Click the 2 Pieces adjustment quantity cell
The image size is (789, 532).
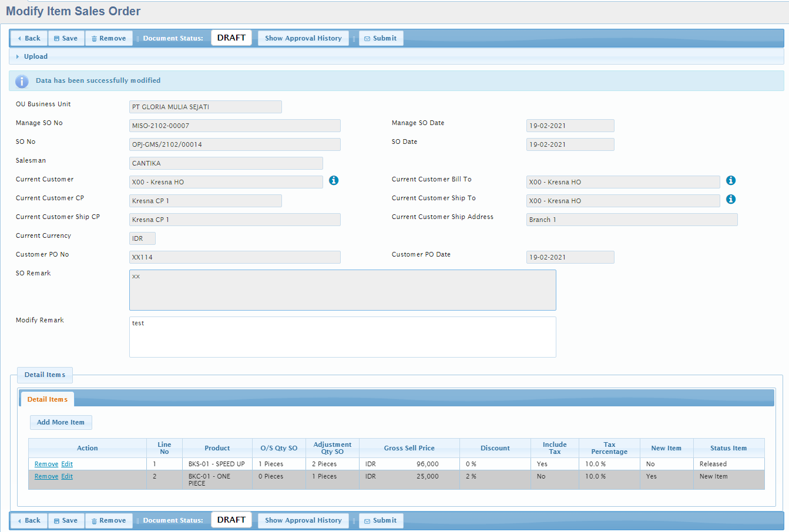pos(333,464)
